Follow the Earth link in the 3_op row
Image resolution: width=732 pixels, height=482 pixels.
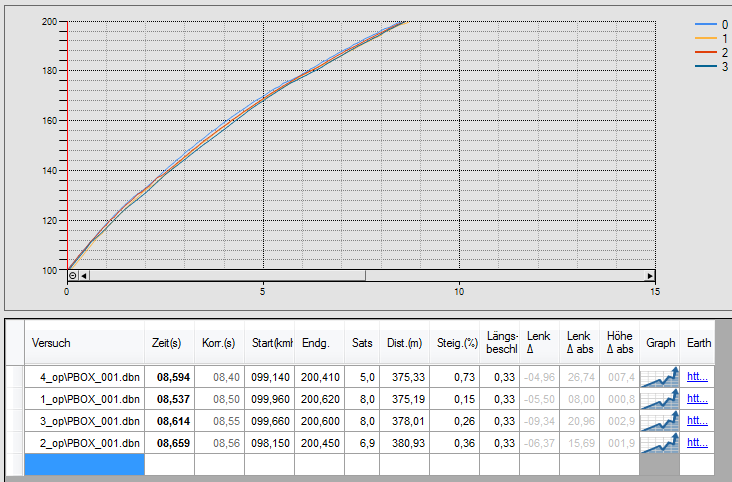(697, 421)
